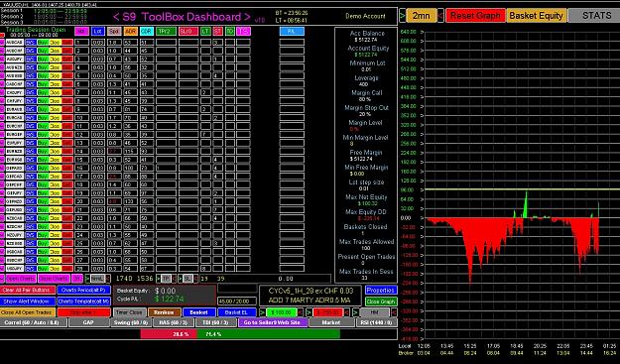Click Close All Open Trades
The image size is (620, 364).
(x=28, y=312)
